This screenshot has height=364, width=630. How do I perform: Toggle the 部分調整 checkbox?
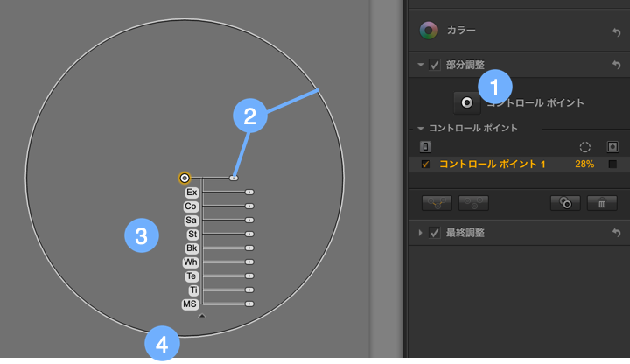434,65
